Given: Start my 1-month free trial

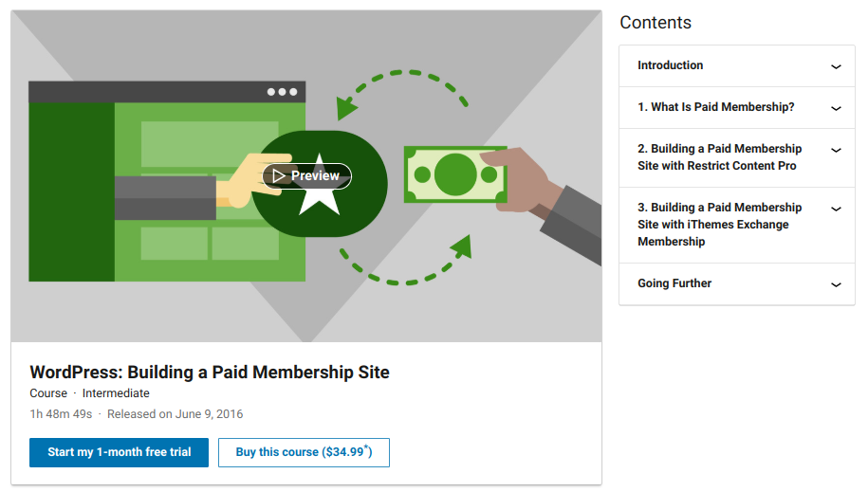Looking at the screenshot, I should (119, 452).
